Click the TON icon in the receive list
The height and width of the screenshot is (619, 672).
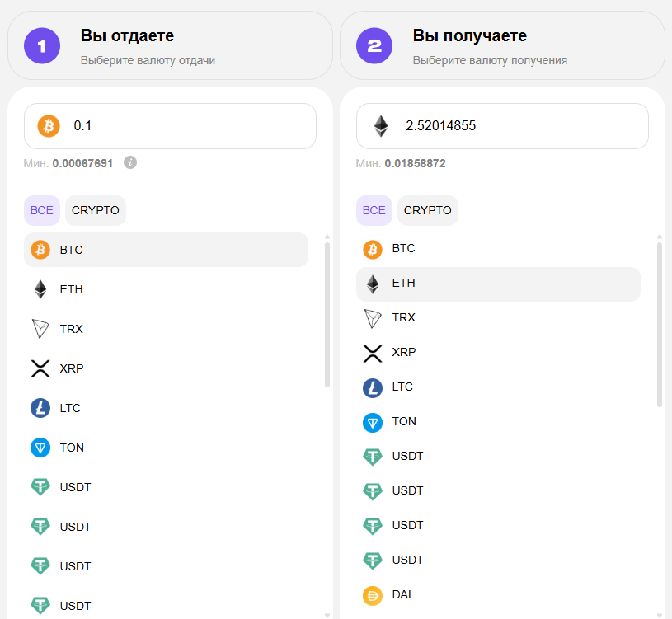click(x=373, y=423)
